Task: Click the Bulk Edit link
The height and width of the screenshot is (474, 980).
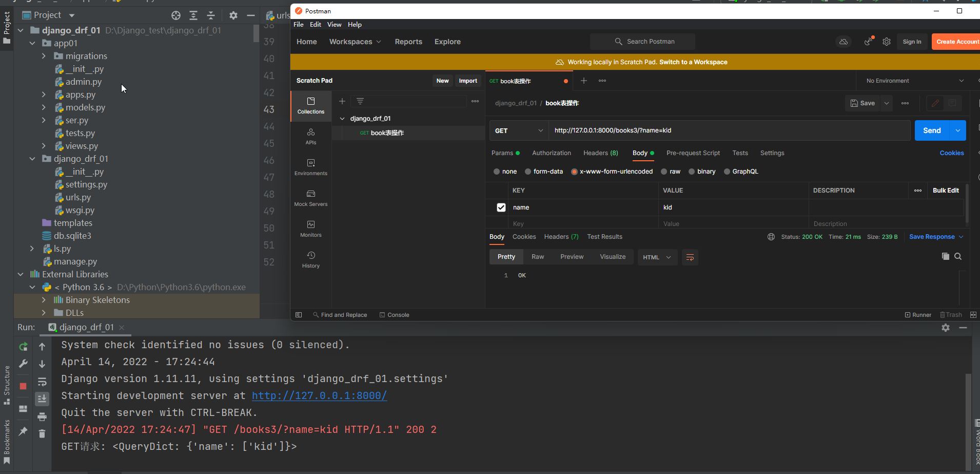Action: coord(946,191)
